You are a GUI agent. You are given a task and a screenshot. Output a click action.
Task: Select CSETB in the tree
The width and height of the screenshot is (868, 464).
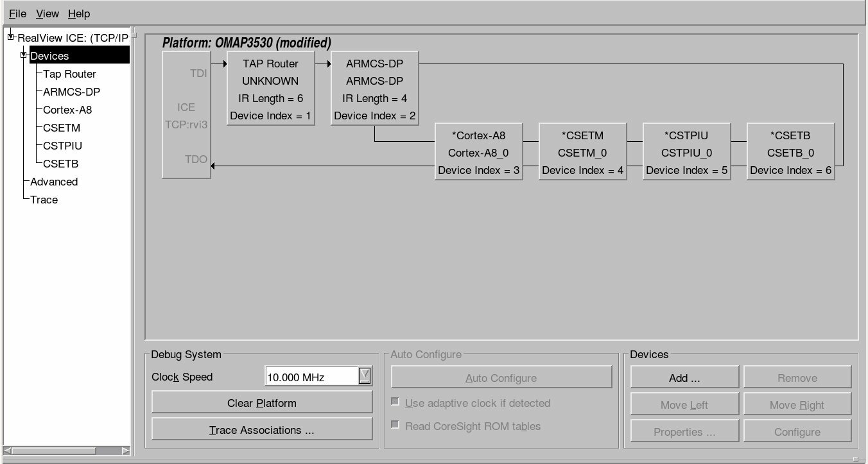[x=61, y=164]
